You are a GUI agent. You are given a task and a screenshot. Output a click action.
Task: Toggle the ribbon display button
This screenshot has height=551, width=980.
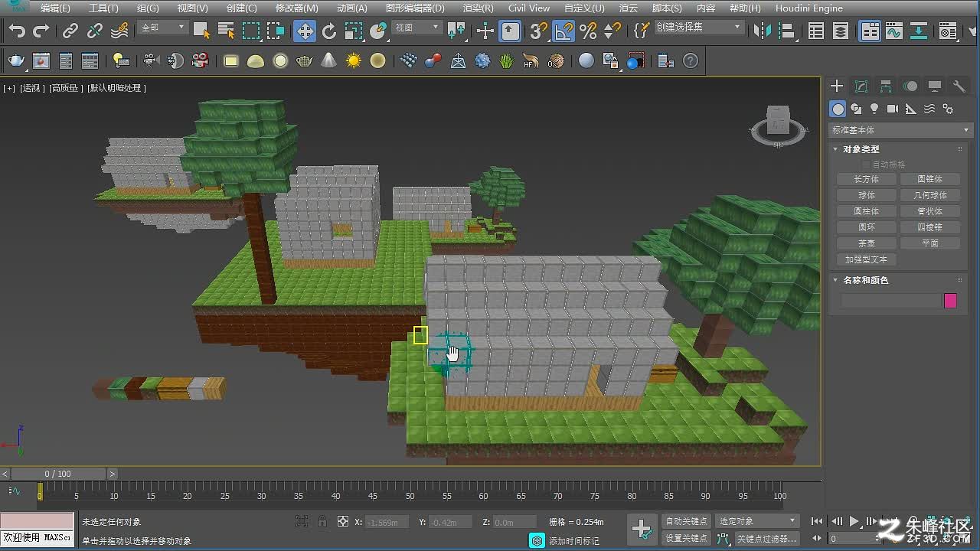click(871, 31)
